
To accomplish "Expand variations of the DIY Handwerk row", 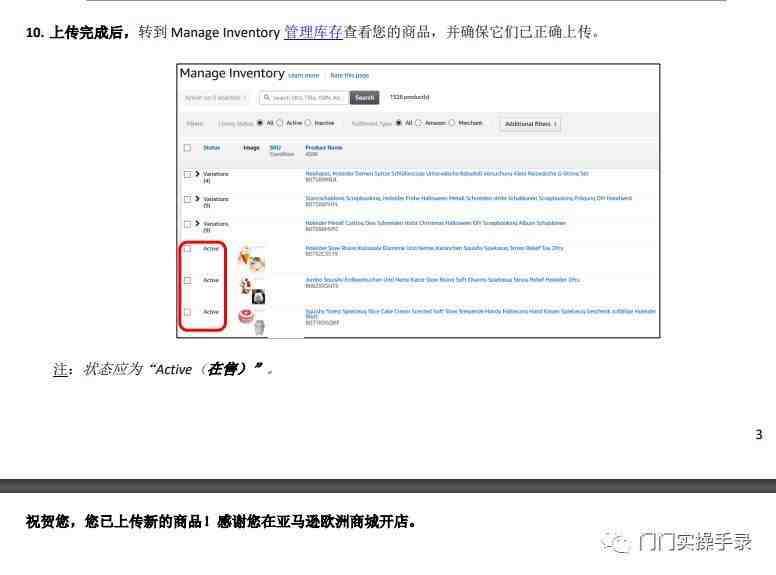I will [x=197, y=198].
